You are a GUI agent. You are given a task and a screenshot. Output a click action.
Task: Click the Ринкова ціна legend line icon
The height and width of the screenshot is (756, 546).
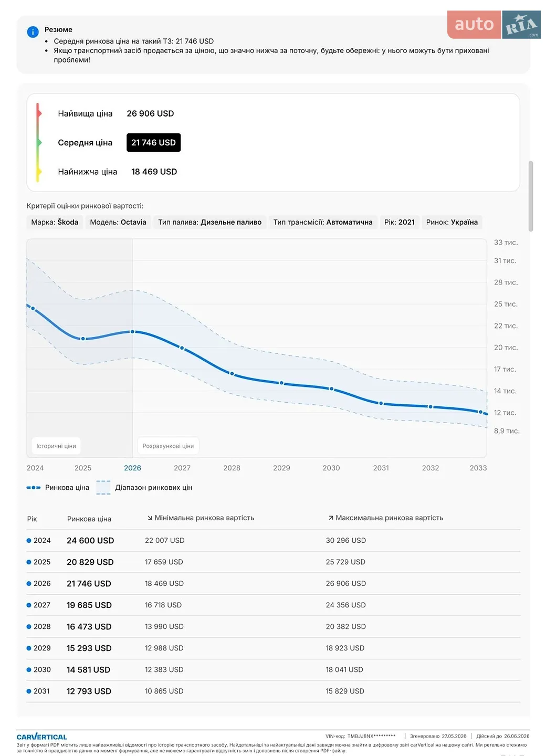coord(34,488)
